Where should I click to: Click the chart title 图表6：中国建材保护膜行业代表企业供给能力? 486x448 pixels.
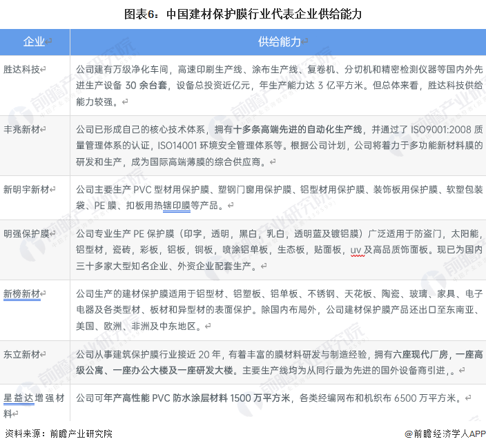243,14
